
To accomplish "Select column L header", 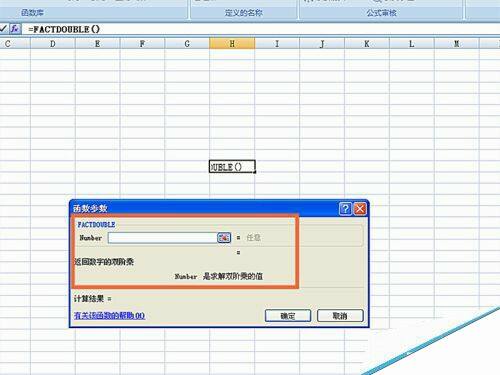I will point(412,43).
